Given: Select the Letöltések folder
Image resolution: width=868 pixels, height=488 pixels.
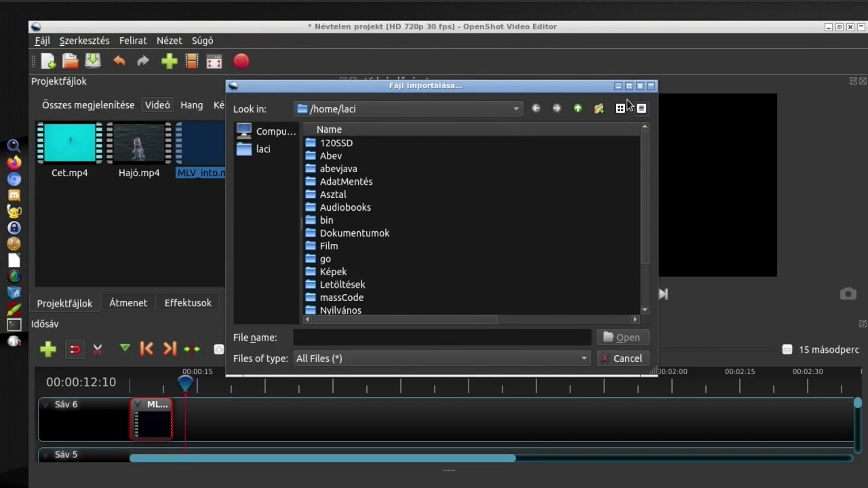Looking at the screenshot, I should click(335, 285).
